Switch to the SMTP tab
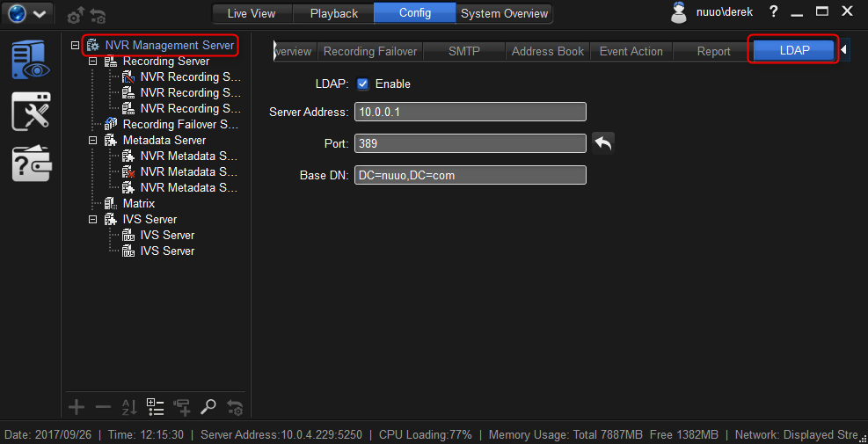The height and width of the screenshot is (444, 868). pos(464,51)
